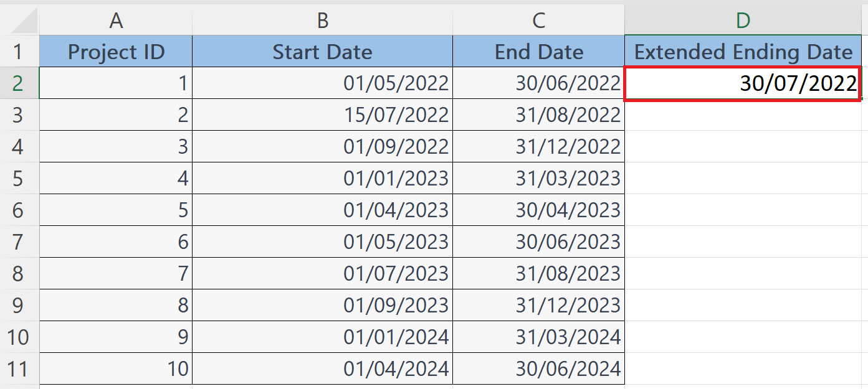This screenshot has width=868, height=389.
Task: Select row 1 header
Action: pos(19,52)
